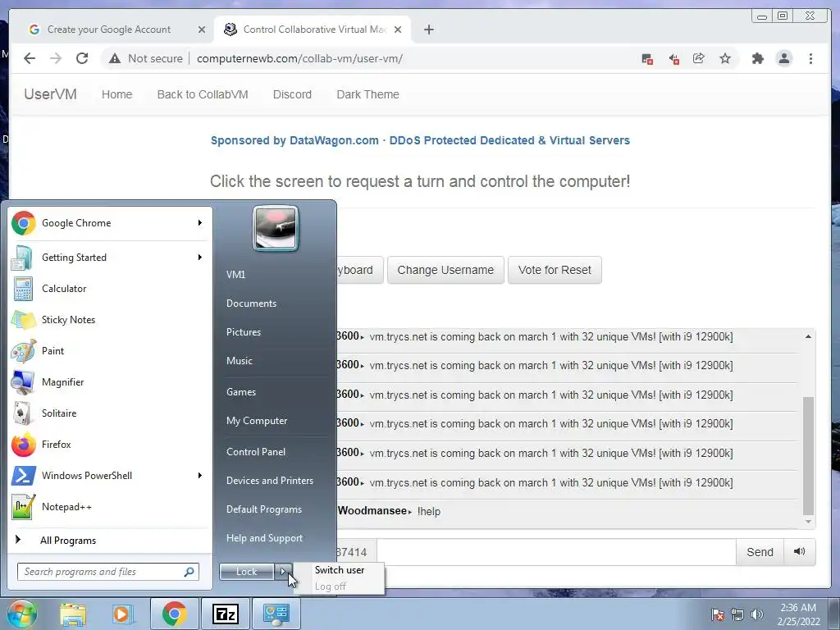This screenshot has width=840, height=630.
Task: Bookmark this page with star icon
Action: pos(725,58)
